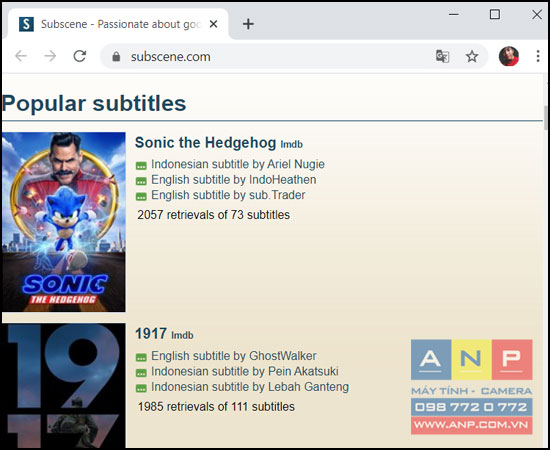Click green icon beside IndoHeathen subtitle
The image size is (550, 450).
pyautogui.click(x=141, y=181)
